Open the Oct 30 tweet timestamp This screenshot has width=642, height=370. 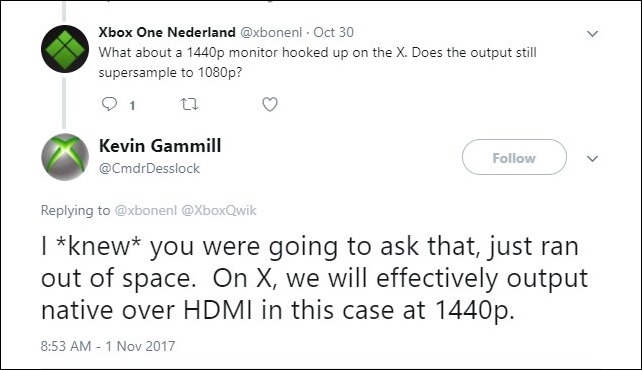333,32
